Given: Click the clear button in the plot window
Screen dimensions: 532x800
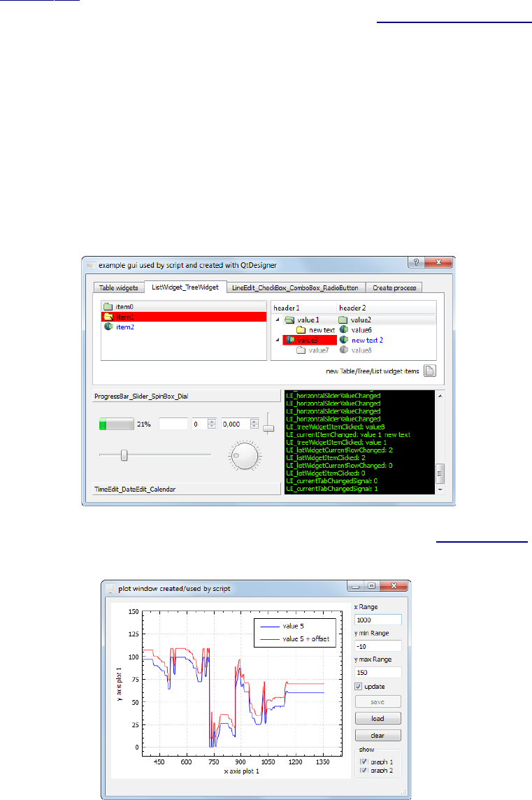Looking at the screenshot, I should click(378, 735).
